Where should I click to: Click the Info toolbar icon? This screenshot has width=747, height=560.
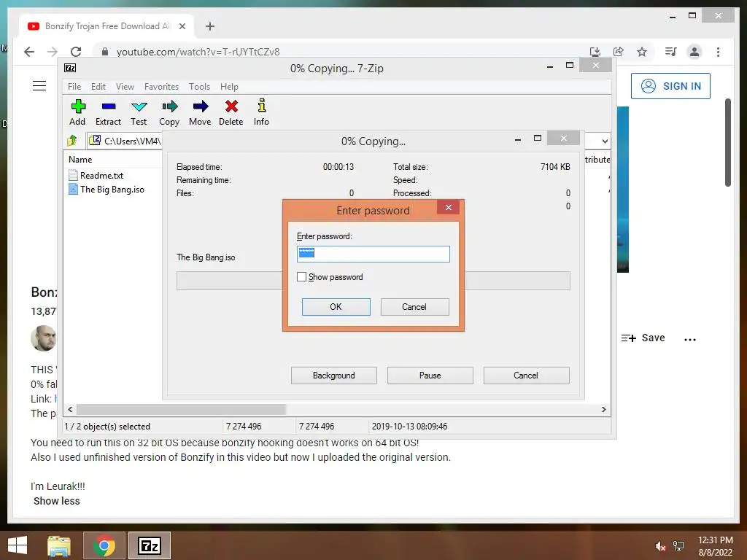pos(261,112)
